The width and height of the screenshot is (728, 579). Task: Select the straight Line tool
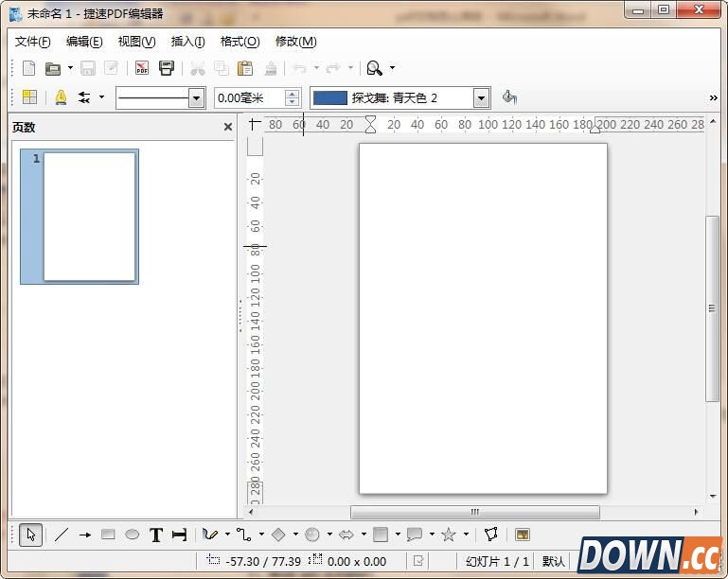click(62, 535)
